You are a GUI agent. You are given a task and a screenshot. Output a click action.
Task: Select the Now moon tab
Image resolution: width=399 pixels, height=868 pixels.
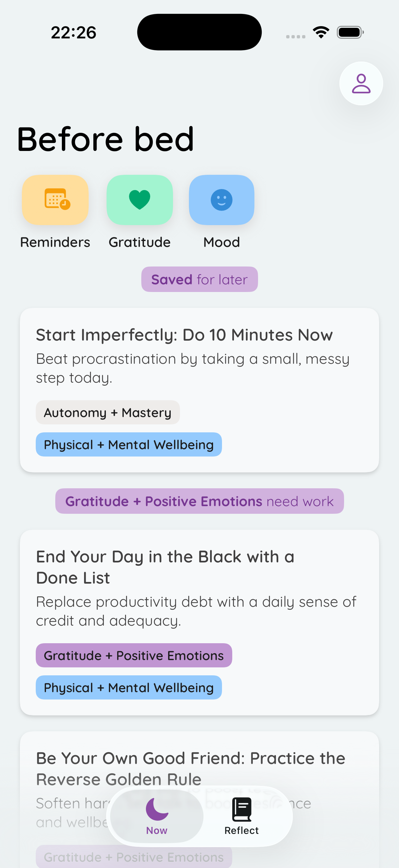(x=156, y=816)
